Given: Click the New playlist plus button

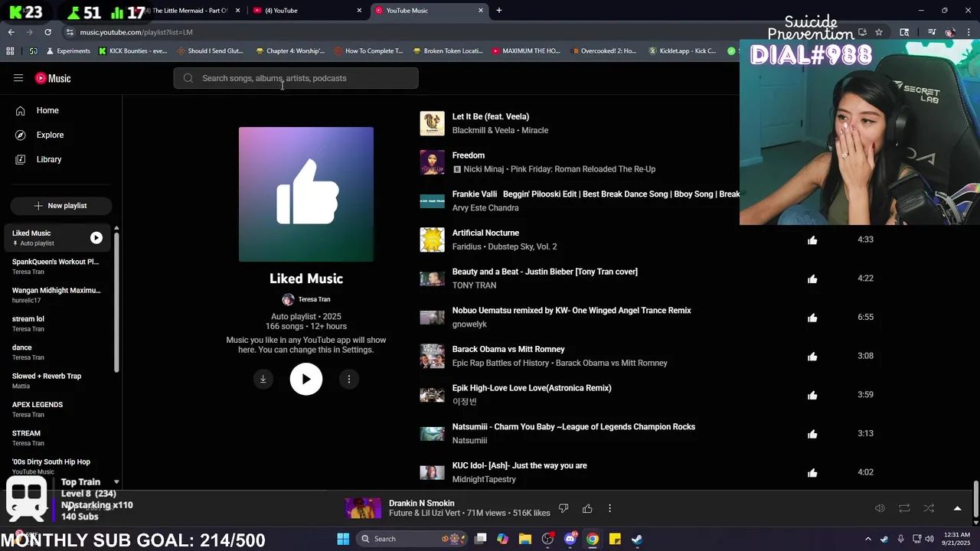Looking at the screenshot, I should 61,206.
